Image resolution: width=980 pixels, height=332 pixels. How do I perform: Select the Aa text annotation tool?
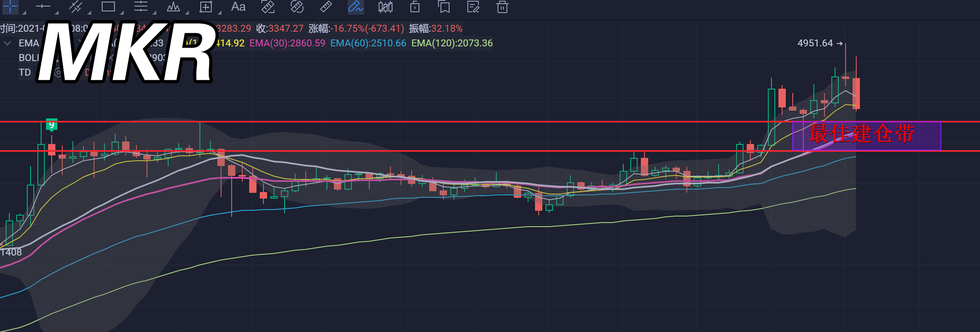(238, 7)
